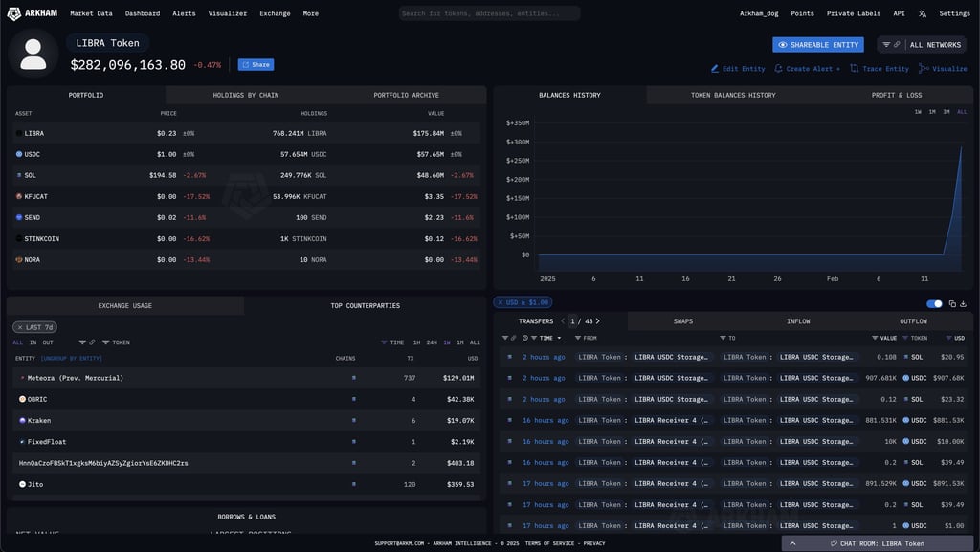The image size is (980, 552).
Task: Select ALL direction in counterparties filter
Action: tap(17, 342)
